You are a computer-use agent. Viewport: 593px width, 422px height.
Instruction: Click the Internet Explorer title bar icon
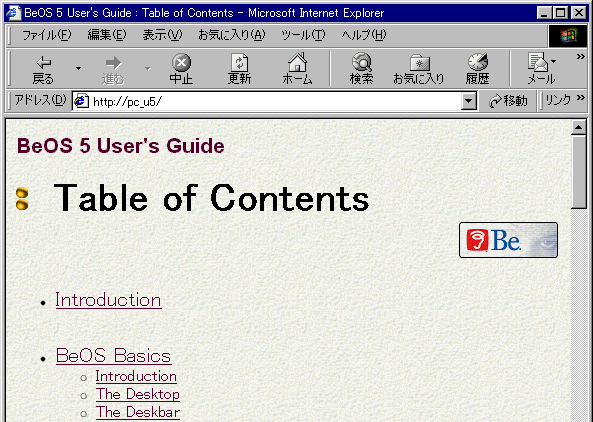click(x=13, y=13)
